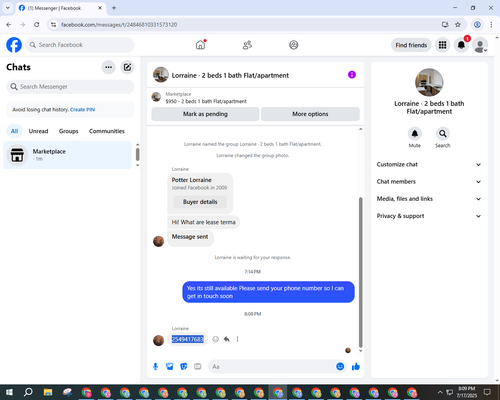Go back in browser history
Screen dimensions: 500x400
tap(9, 25)
